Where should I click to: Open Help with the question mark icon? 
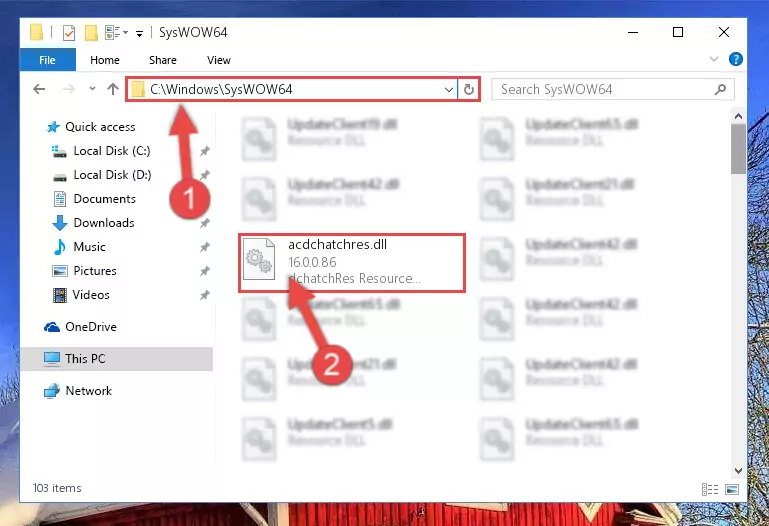pyautogui.click(x=735, y=59)
